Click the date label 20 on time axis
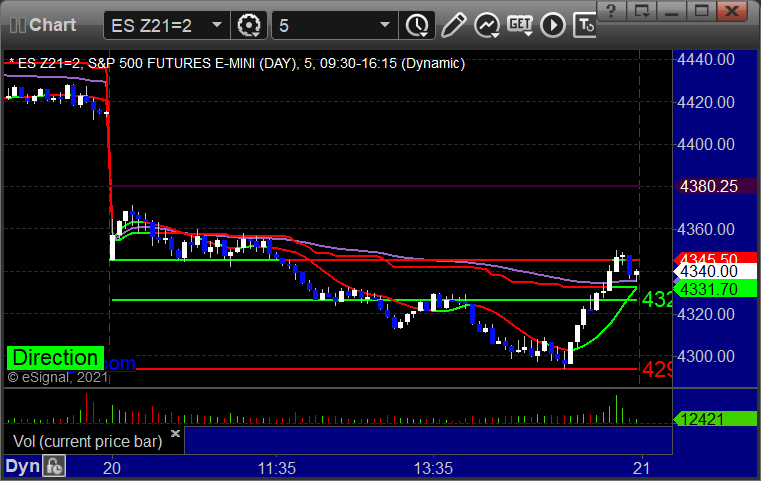The width and height of the screenshot is (761, 481). coord(112,468)
